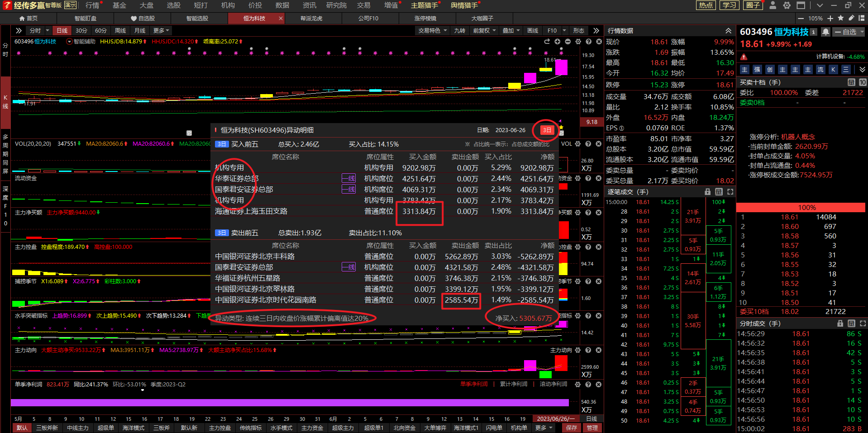Screen dimensions: 868x433
Task: Click the 流 indicator badge
Action: [820, 70]
